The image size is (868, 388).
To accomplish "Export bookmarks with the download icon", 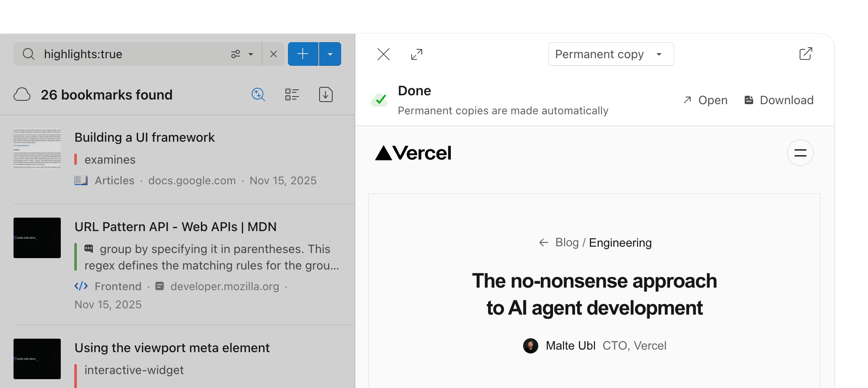I will 326,94.
